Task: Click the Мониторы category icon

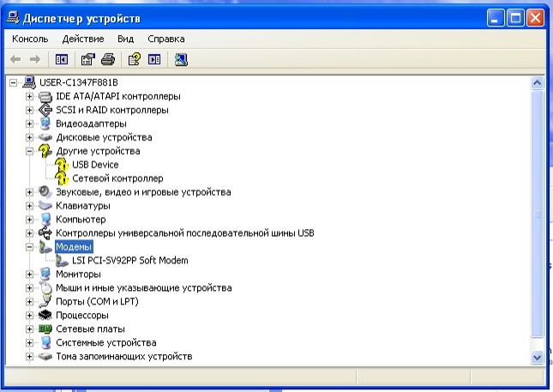Action: point(45,274)
